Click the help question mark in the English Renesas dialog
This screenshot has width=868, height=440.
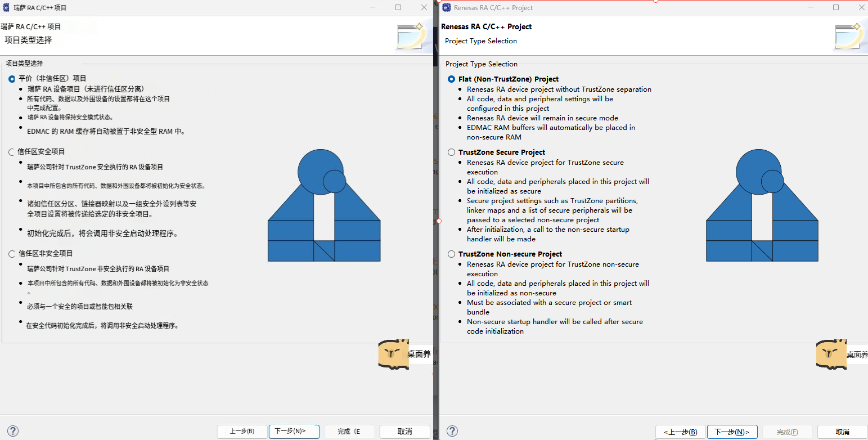(451, 431)
